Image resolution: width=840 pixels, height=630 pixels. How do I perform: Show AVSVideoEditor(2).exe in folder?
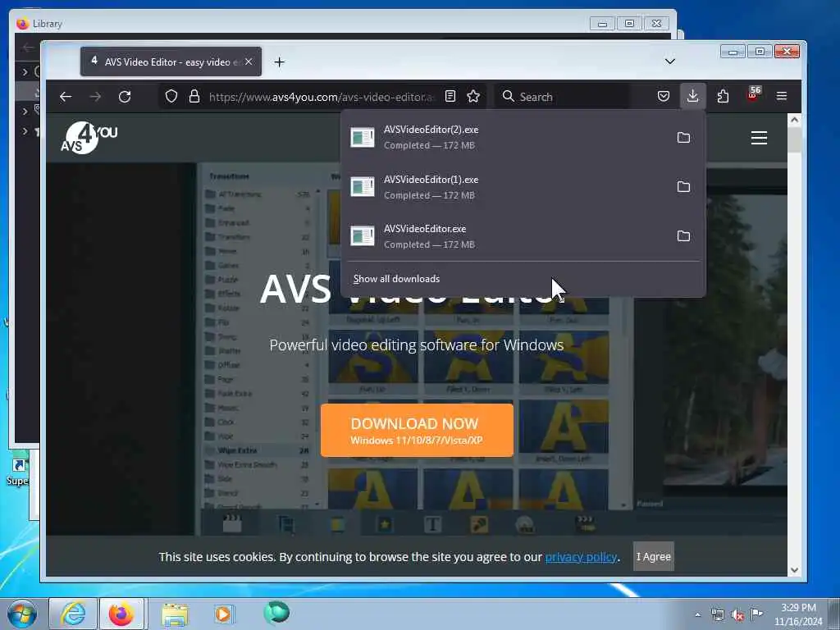coord(683,138)
